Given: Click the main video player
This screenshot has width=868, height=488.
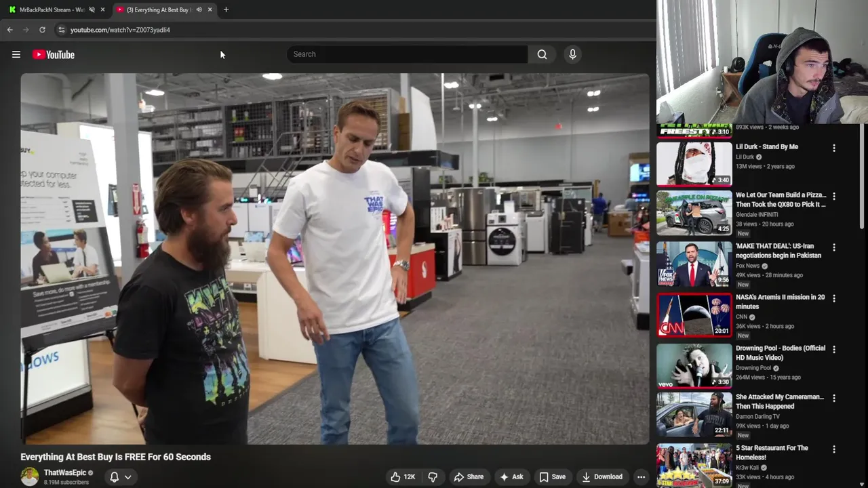Looking at the screenshot, I should pyautogui.click(x=334, y=258).
